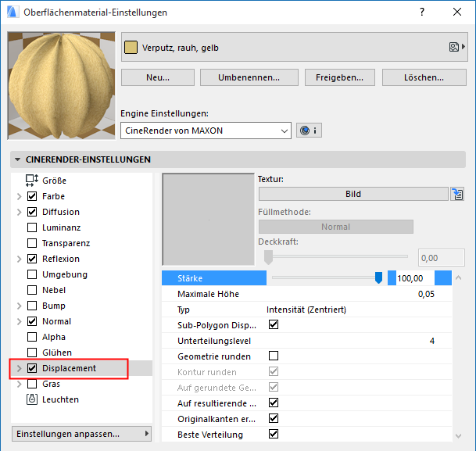Collapse the CINERENDER-EINSTELLUNGEN section
Image resolution: width=476 pixels, height=451 pixels.
18,159
